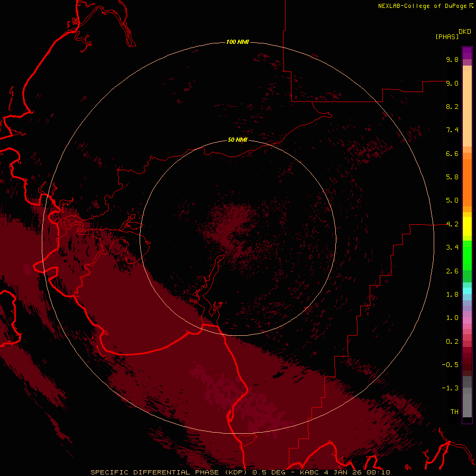The image size is (476, 476).
Task: Click the 0.5 DEG elevation angle text
Action: (269, 472)
